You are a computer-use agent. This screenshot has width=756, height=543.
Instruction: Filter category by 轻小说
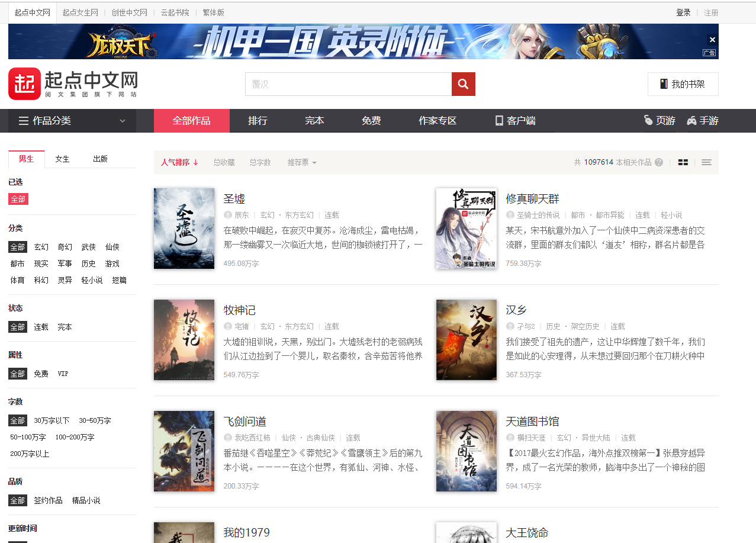[92, 280]
